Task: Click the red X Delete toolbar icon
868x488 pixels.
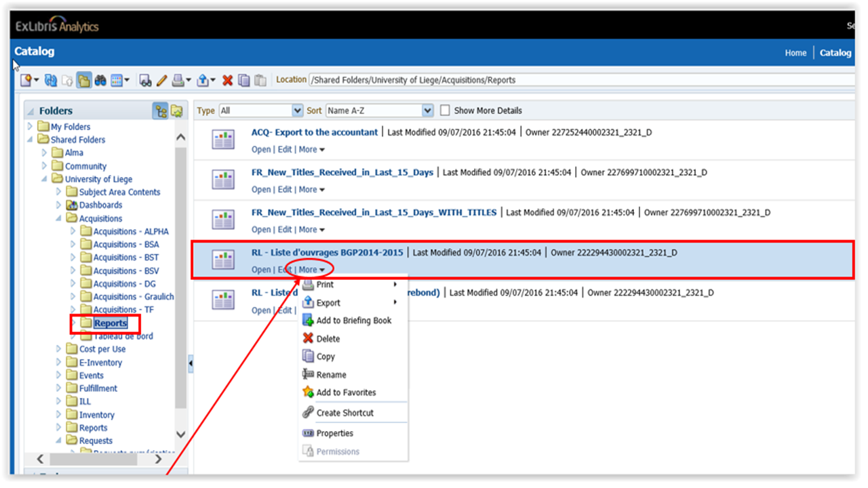Action: (227, 80)
